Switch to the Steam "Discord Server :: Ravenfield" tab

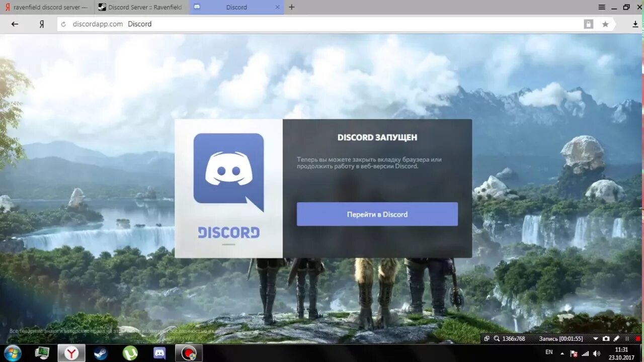142,7
